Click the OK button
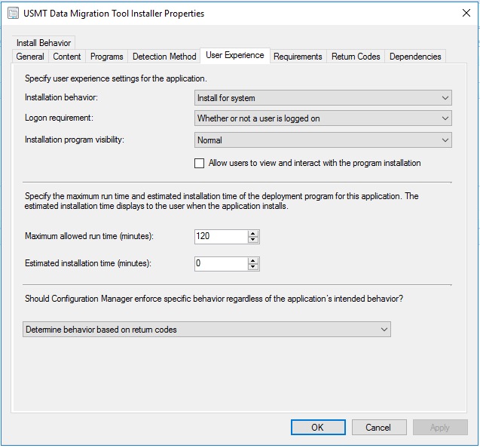The width and height of the screenshot is (480, 448). click(318, 427)
